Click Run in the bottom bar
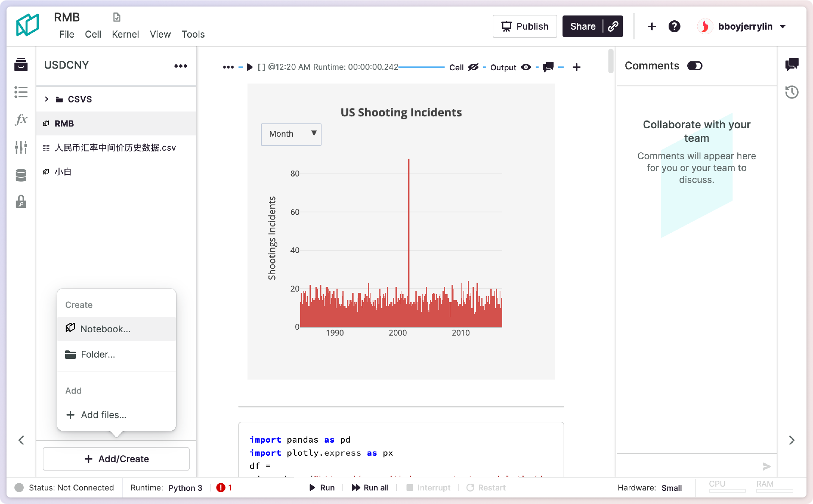The width and height of the screenshot is (813, 504). click(x=322, y=487)
